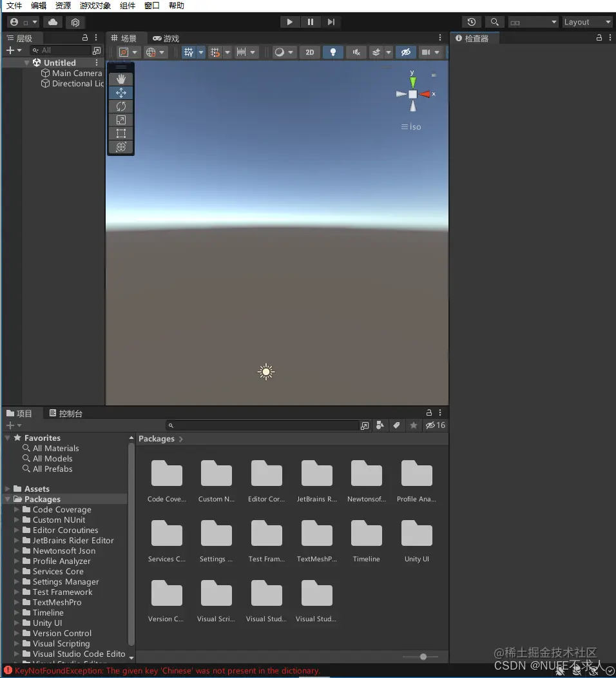Click the red X axis cone
Image resolution: width=616 pixels, height=678 pixels.
[x=425, y=94]
